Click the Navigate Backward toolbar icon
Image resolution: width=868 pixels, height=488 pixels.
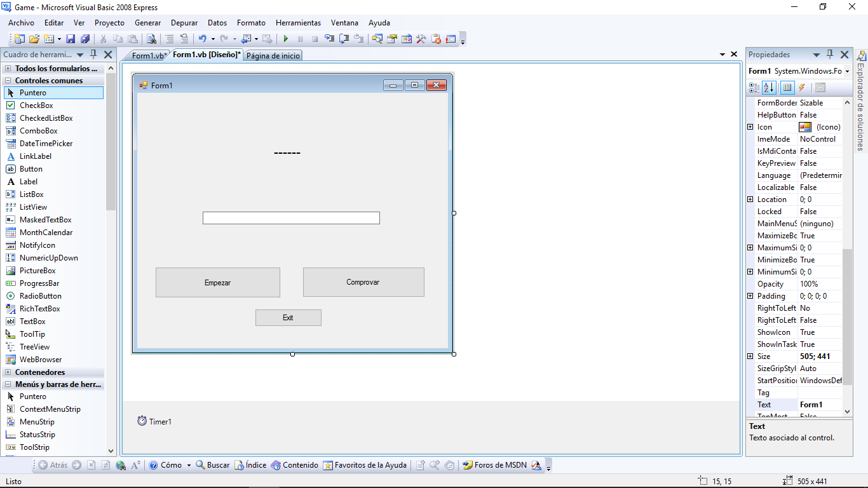(x=247, y=39)
